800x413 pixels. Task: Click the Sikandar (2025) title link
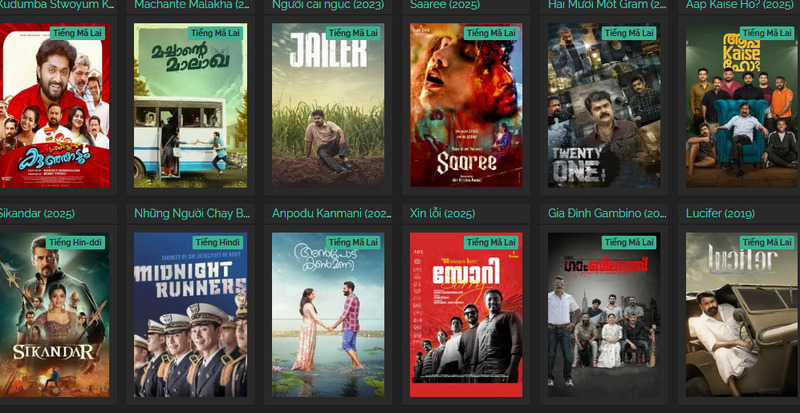pos(37,213)
